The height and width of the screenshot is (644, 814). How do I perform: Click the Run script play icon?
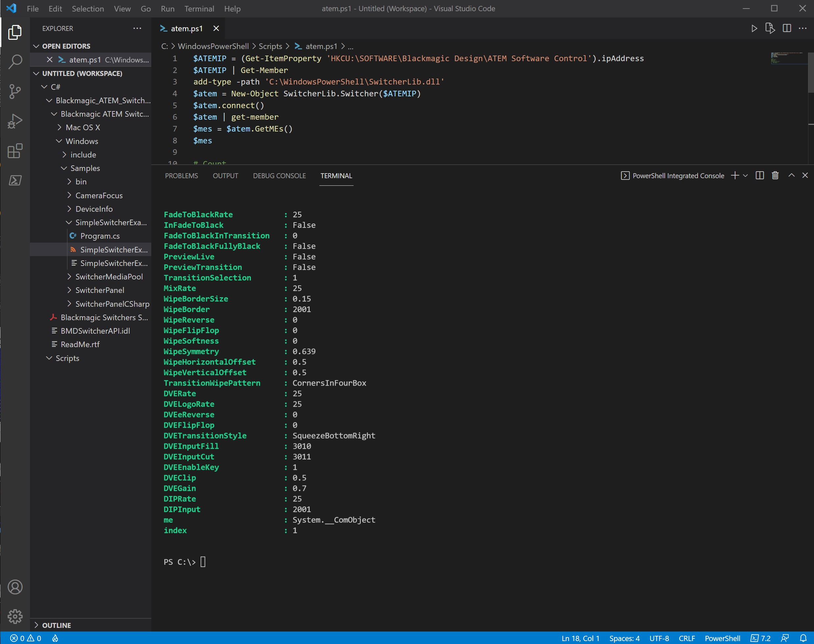tap(754, 29)
